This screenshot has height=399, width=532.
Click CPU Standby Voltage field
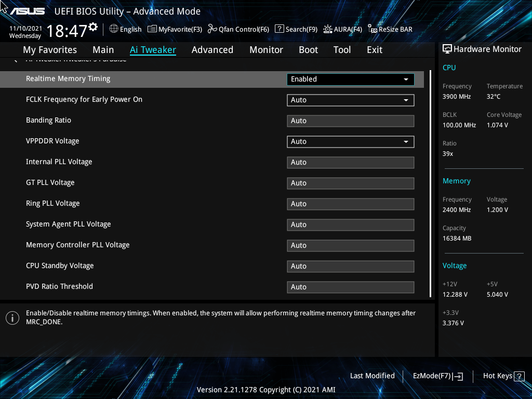(x=351, y=267)
